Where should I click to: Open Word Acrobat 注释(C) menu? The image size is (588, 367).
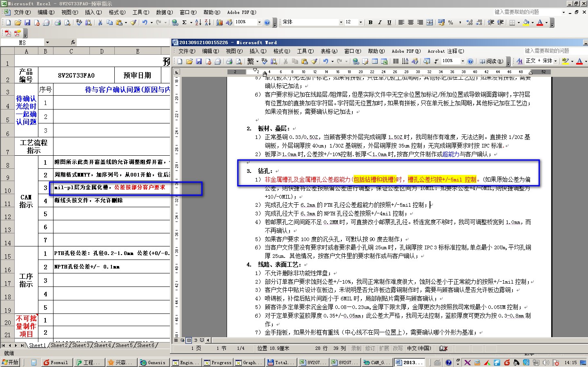pyautogui.click(x=445, y=51)
